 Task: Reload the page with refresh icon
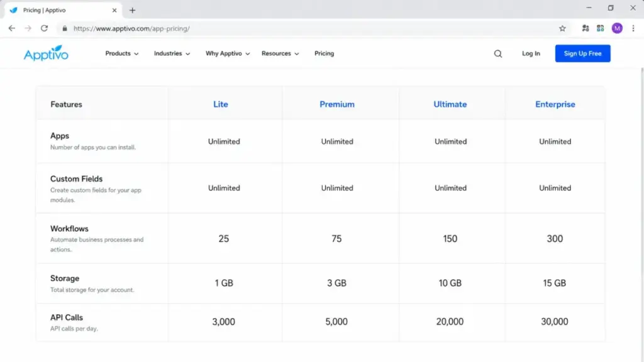tap(45, 28)
